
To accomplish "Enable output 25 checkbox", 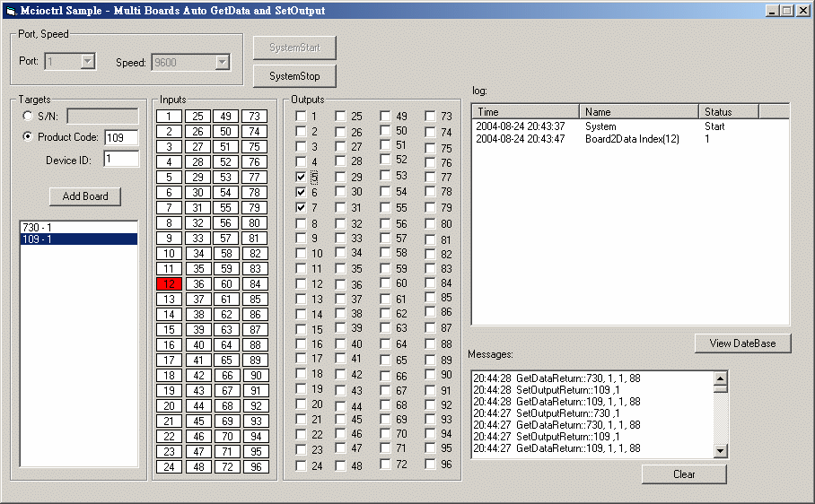I will click(x=341, y=117).
